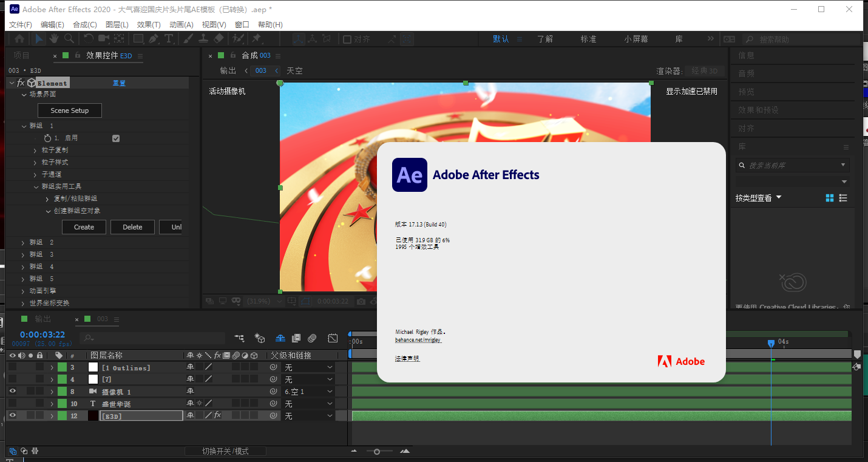Viewport: 868px width, 462px height.
Task: Switch library to grid view
Action: pos(830,198)
